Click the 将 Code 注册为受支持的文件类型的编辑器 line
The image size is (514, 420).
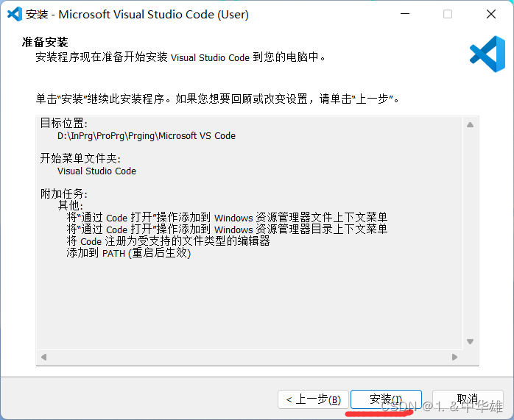coord(168,241)
